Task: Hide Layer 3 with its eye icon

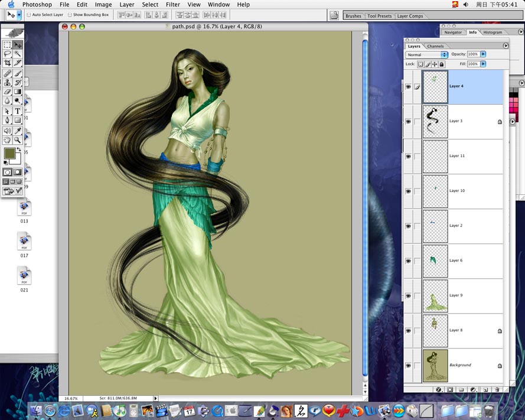Action: tap(408, 122)
